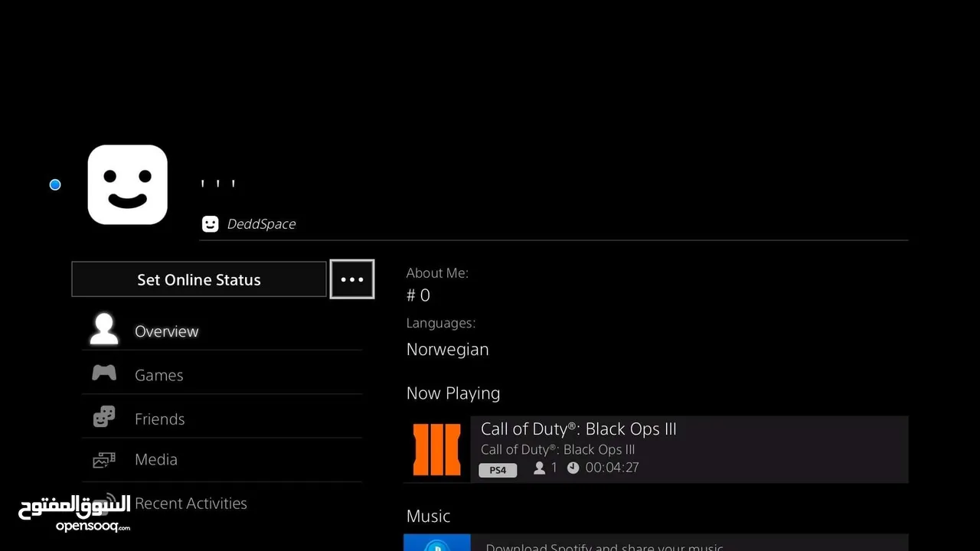Click the blue online status dot

(x=55, y=184)
